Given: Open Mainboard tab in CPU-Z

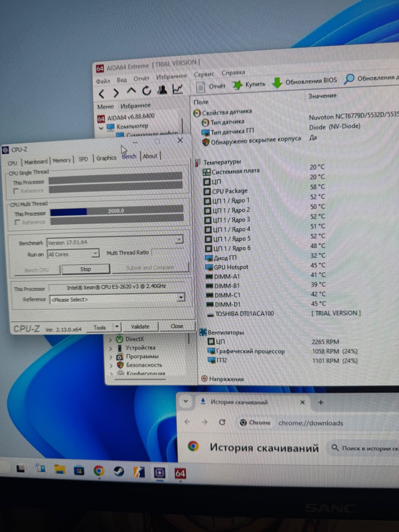Looking at the screenshot, I should pos(36,162).
